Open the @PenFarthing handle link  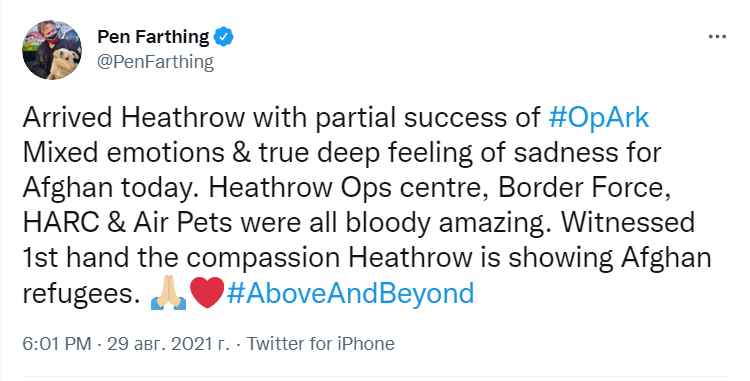(155, 62)
